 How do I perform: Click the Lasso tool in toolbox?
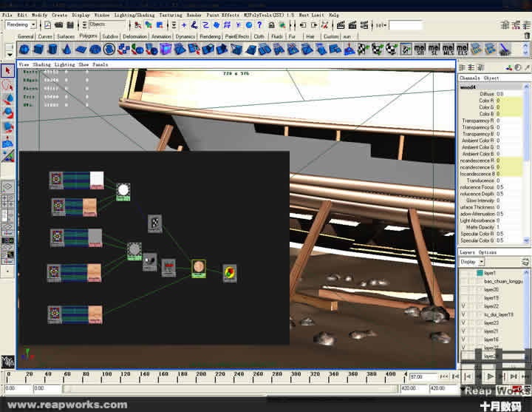coord(8,85)
